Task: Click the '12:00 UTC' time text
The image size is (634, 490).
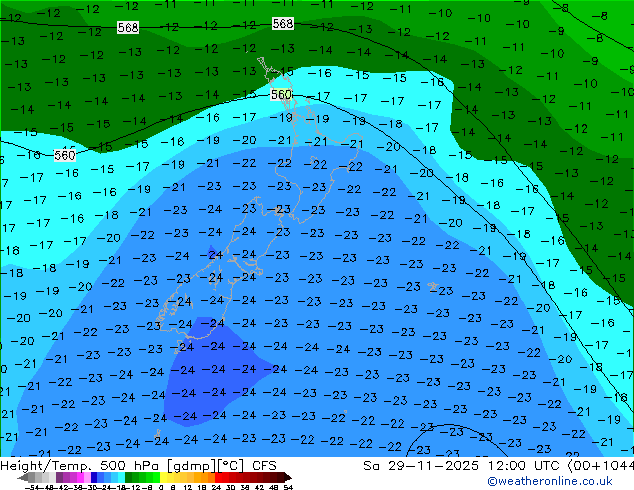Action: point(526,466)
